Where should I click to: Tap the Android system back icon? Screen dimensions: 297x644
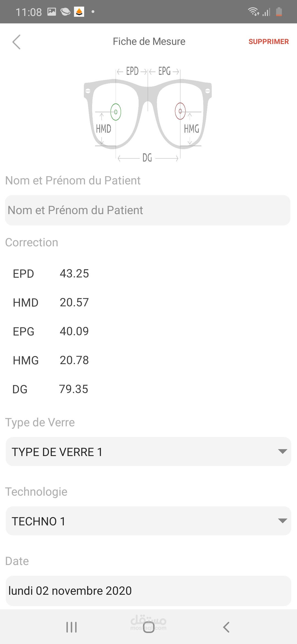226,627
